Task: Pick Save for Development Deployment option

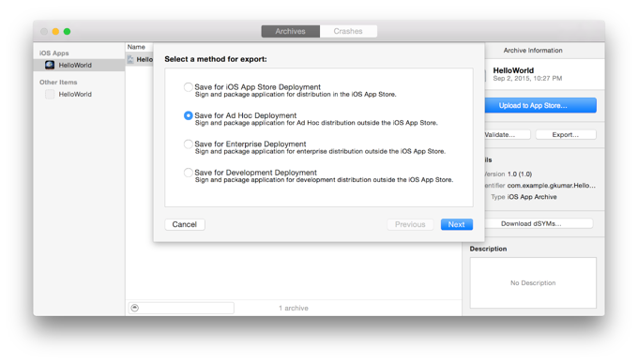Action: (188, 173)
